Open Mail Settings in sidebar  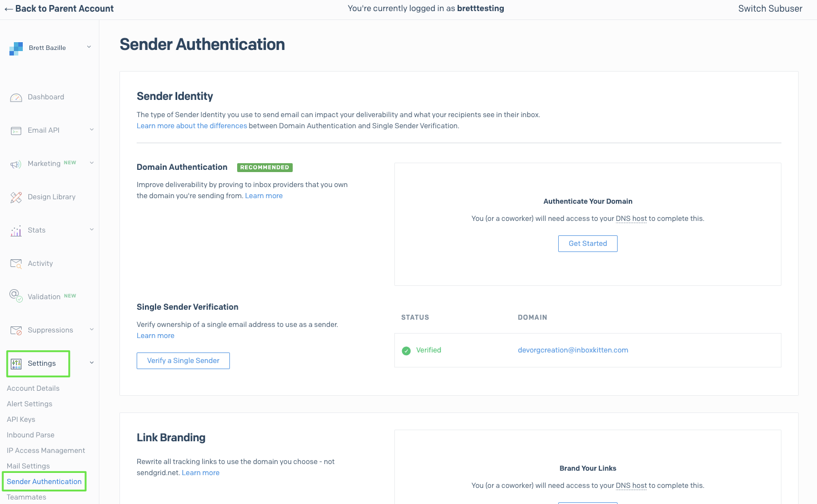pos(28,466)
